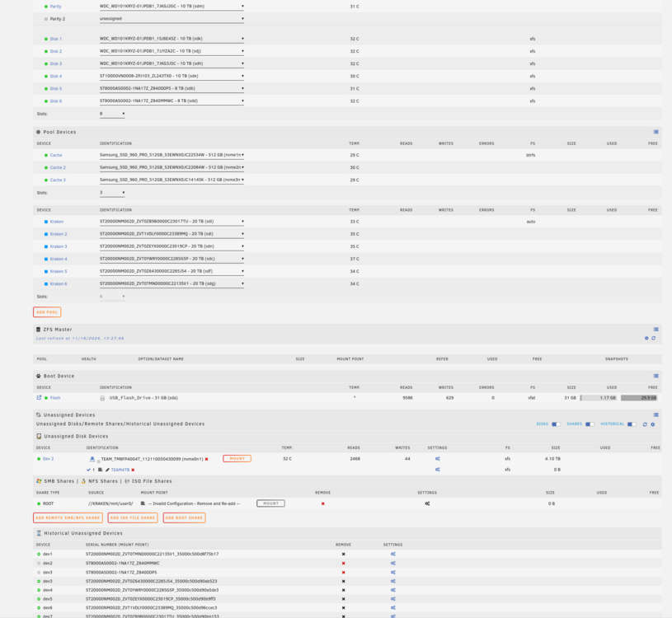Screen dimensions: 672x618
Task: Click Flash used space bar 1.17 GB
Action: [599, 398]
